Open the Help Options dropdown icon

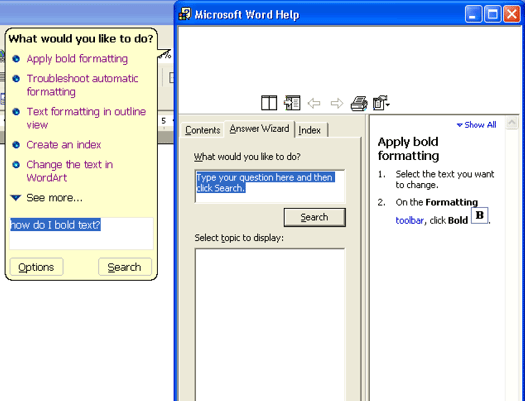tap(381, 103)
